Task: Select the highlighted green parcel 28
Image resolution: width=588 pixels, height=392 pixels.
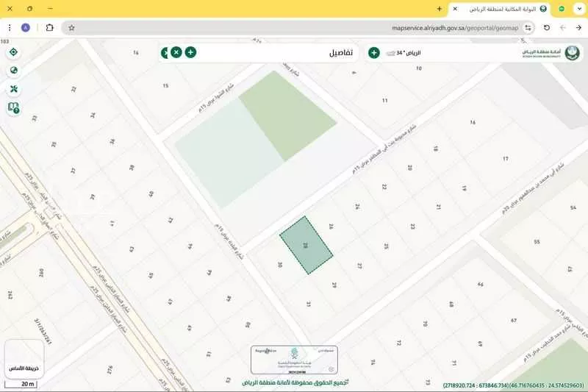Action: (306, 246)
